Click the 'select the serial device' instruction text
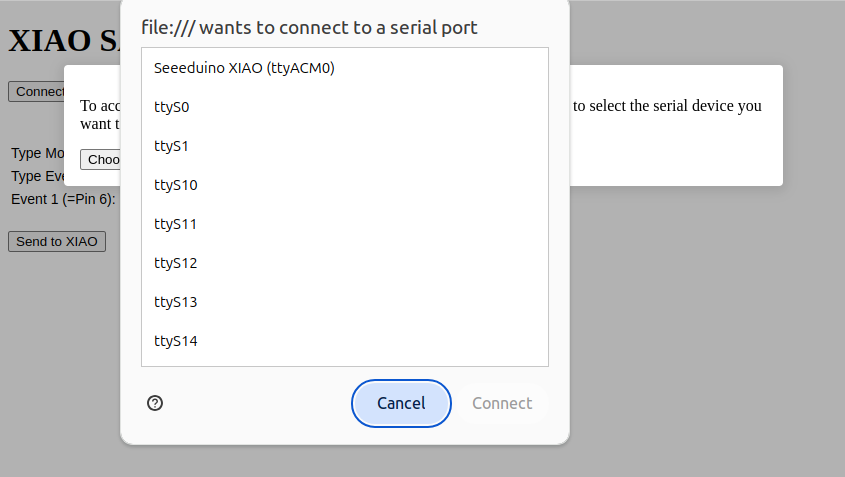 [667, 106]
